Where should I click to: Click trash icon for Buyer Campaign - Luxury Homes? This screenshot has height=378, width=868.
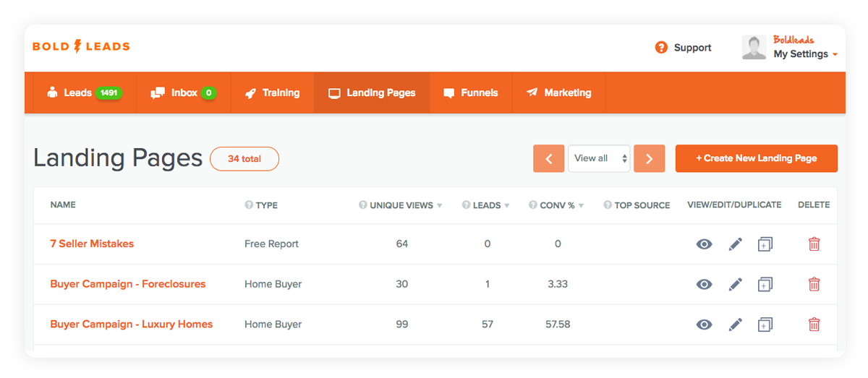814,325
